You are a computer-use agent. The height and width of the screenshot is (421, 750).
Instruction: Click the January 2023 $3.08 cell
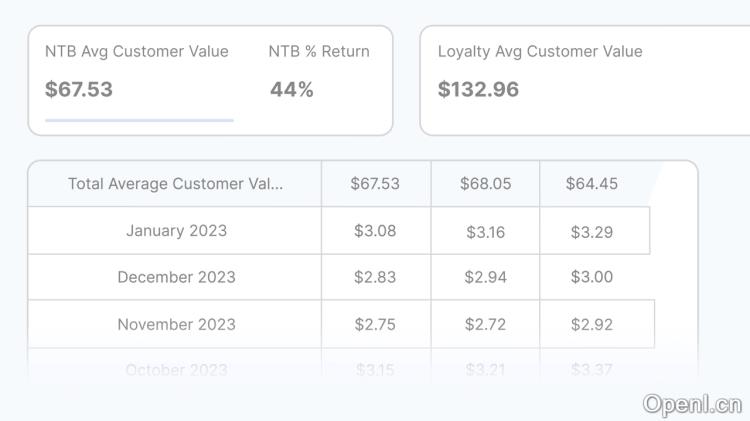pyautogui.click(x=375, y=231)
